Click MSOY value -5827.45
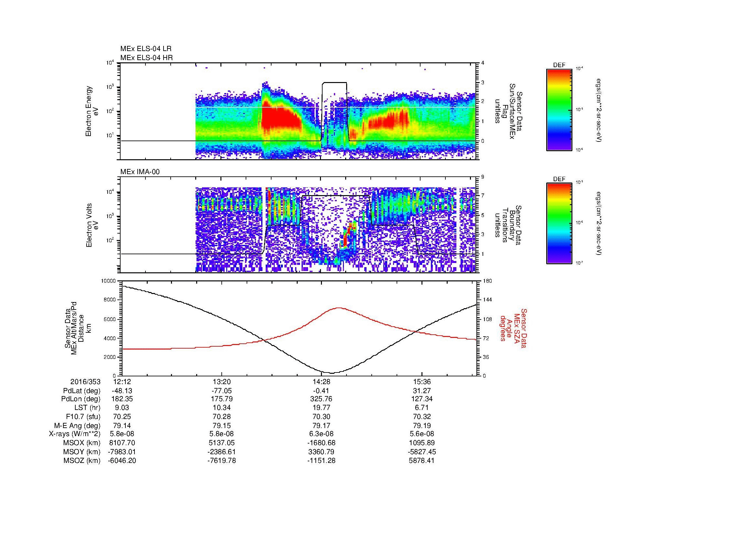Screen dimensions: 756x534 pyautogui.click(x=422, y=452)
